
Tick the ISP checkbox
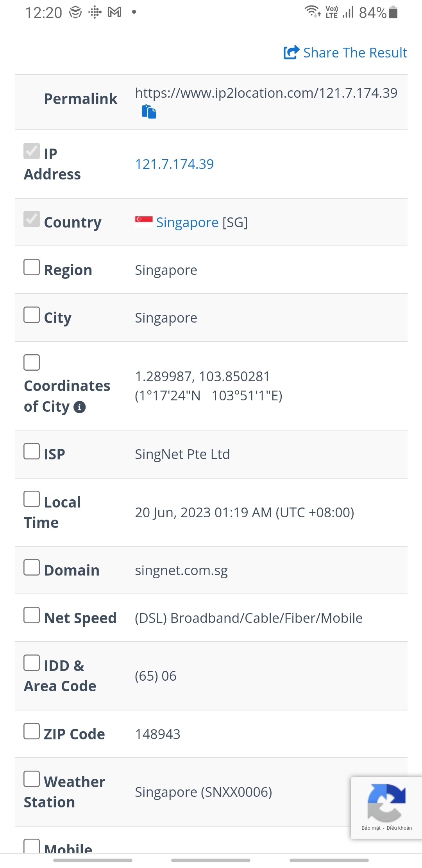(x=32, y=452)
